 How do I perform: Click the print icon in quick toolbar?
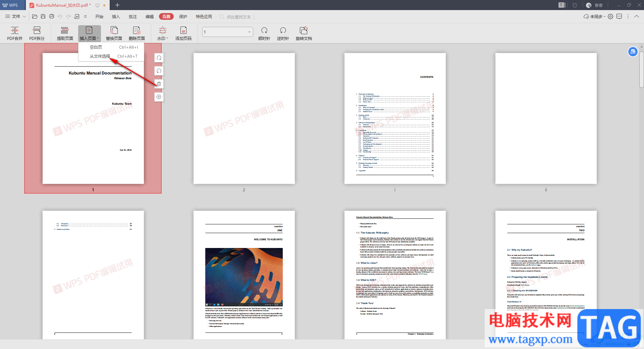point(52,16)
